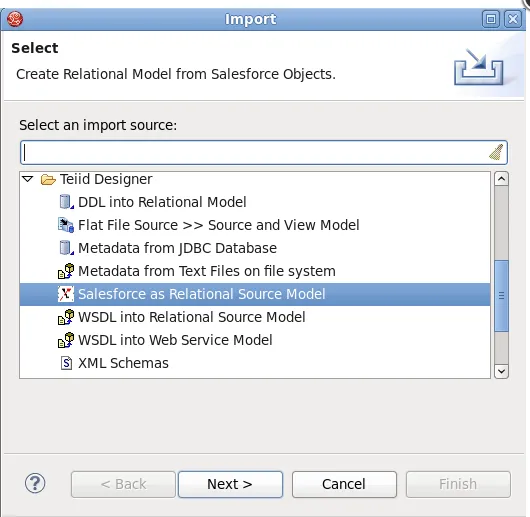Select the Teiid Designer category label
This screenshot has height=517, width=530.
tap(106, 179)
